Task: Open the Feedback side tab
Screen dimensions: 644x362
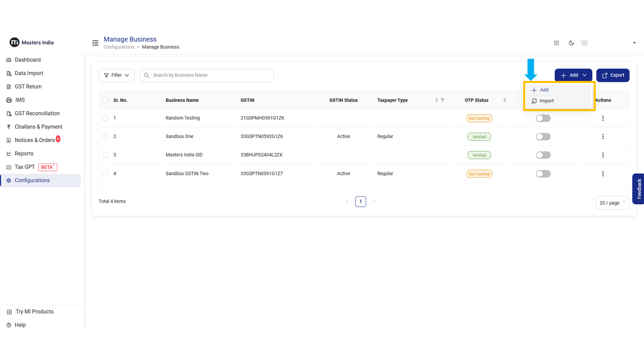Action: click(638, 189)
